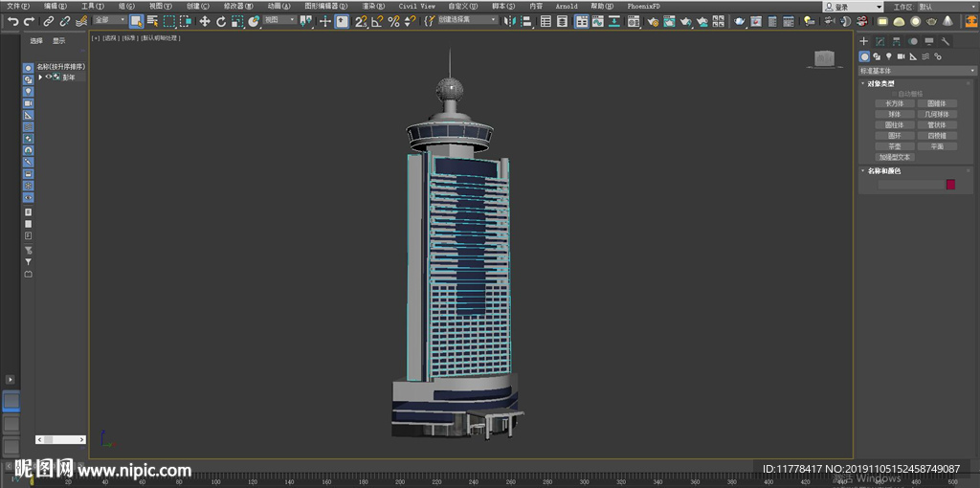The image size is (980, 488).
Task: Toggle Window/Crossing selection mode
Action: [186, 21]
